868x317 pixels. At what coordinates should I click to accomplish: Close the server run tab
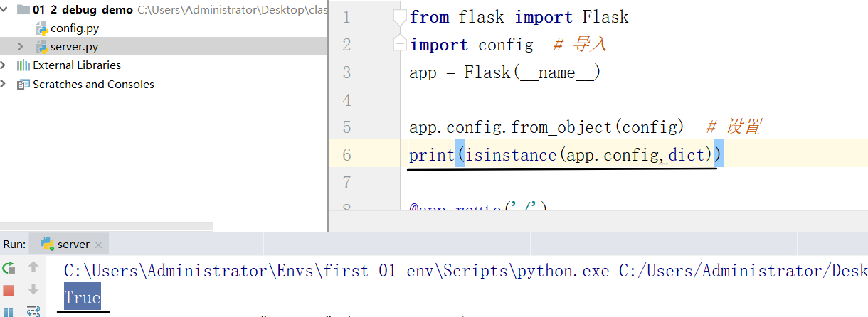[98, 245]
